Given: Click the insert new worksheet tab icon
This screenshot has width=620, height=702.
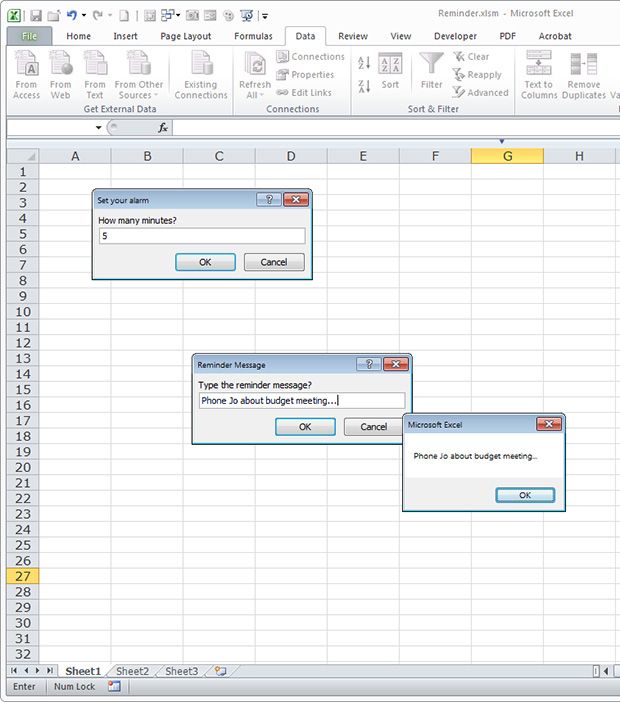Looking at the screenshot, I should coord(220,671).
